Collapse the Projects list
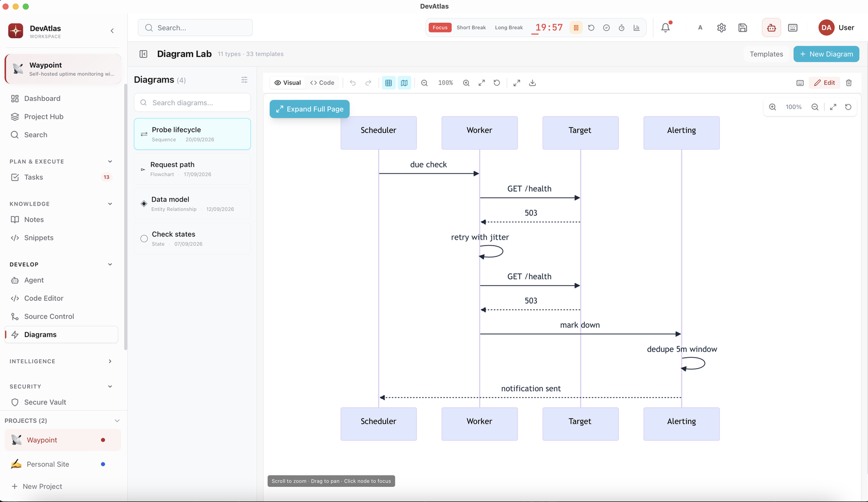The height and width of the screenshot is (502, 868). [117, 421]
